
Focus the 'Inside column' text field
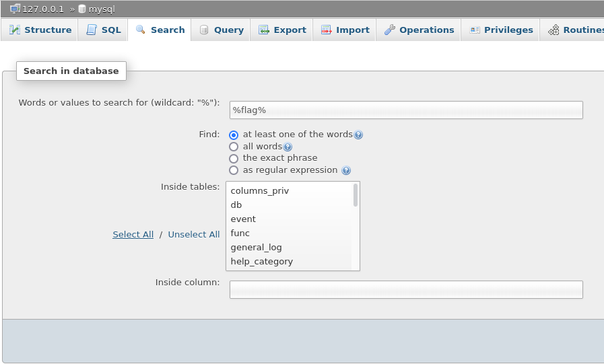coord(406,289)
